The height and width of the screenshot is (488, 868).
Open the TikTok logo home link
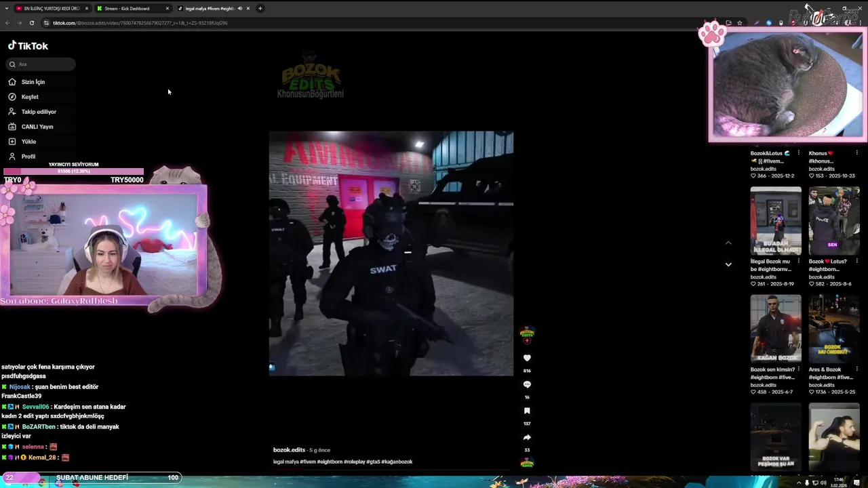pyautogui.click(x=28, y=45)
